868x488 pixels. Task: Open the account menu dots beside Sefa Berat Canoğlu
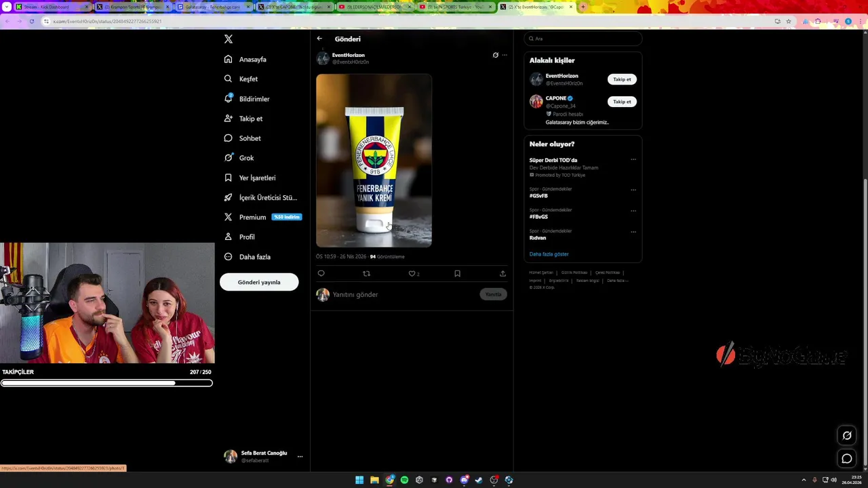tap(300, 457)
